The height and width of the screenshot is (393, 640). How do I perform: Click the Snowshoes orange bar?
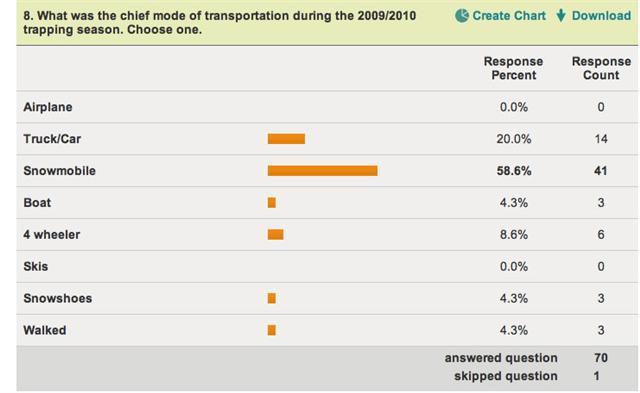tap(272, 298)
